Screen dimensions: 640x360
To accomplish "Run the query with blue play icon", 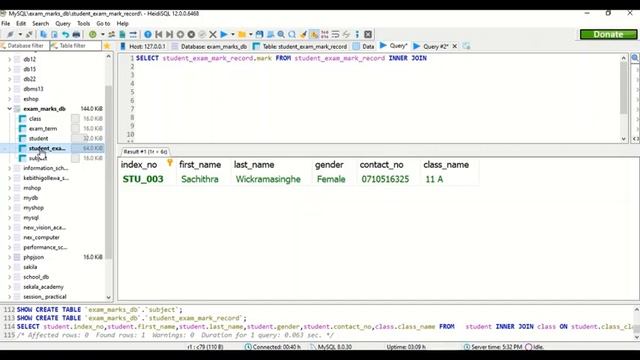I will click(224, 34).
